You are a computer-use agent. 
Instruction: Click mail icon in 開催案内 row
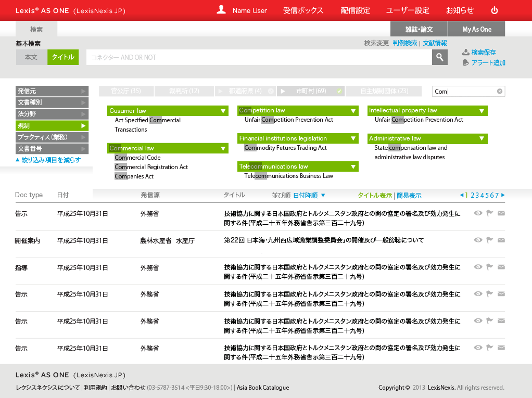click(x=501, y=240)
